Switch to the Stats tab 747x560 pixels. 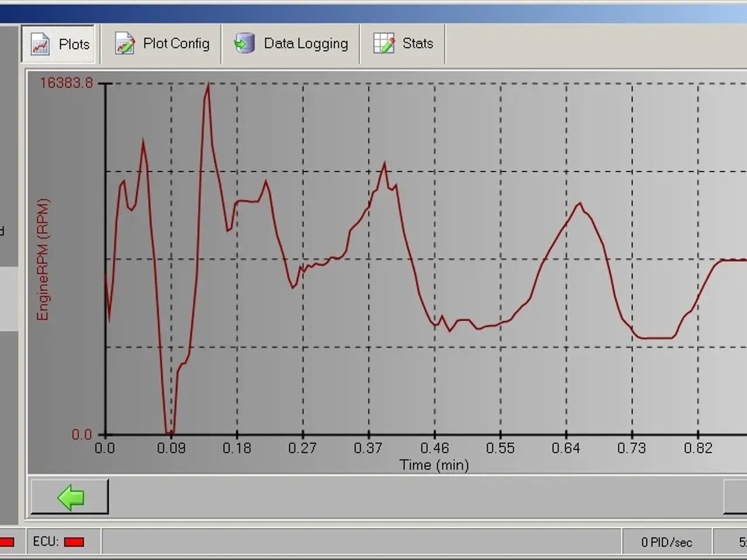coord(403,44)
